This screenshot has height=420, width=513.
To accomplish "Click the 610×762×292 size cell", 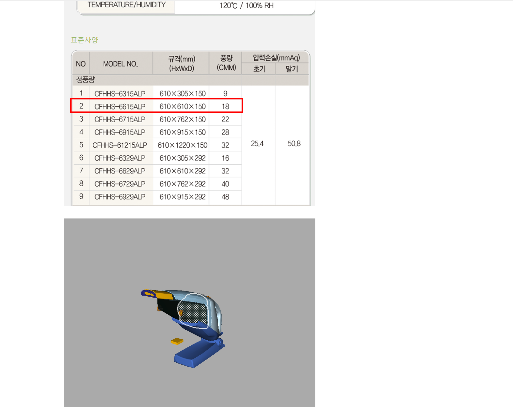I will pos(182,184).
